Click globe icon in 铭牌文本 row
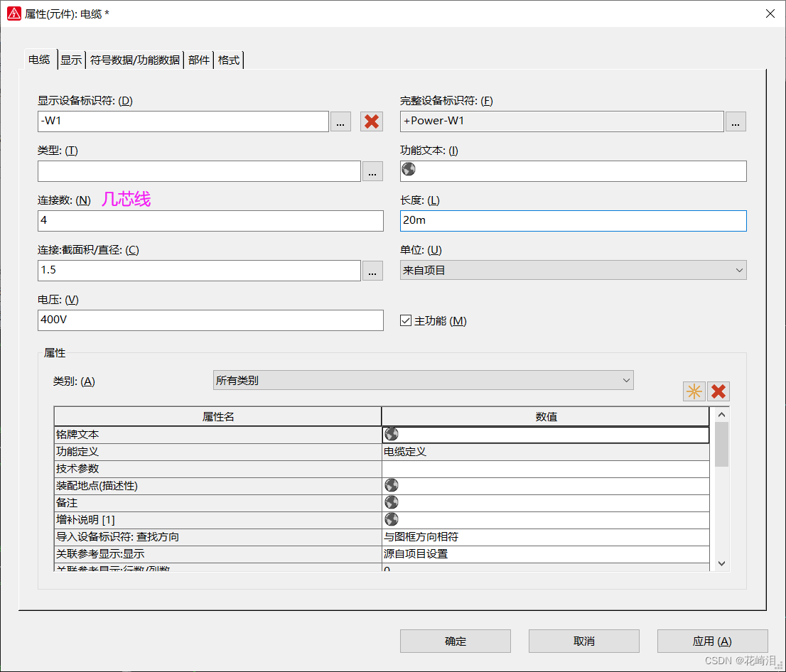This screenshot has height=672, width=786. point(392,434)
